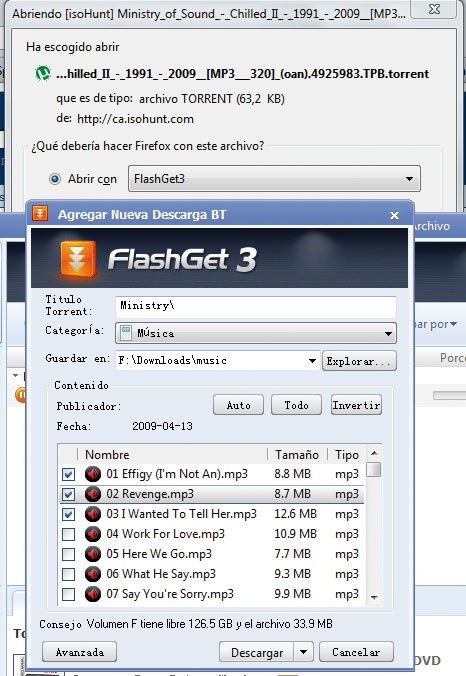
Task: Uncheck 01 Effigy (I'm Not An).mp3 checkbox
Action: 69,474
